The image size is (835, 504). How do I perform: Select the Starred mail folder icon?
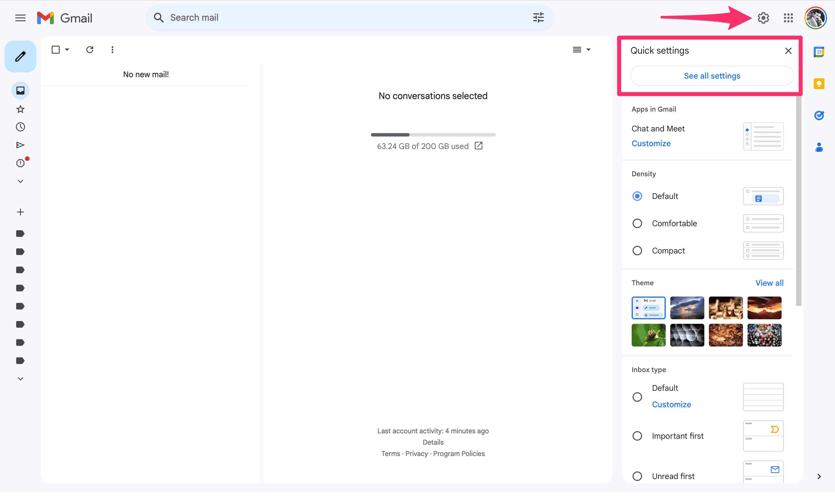tap(20, 109)
